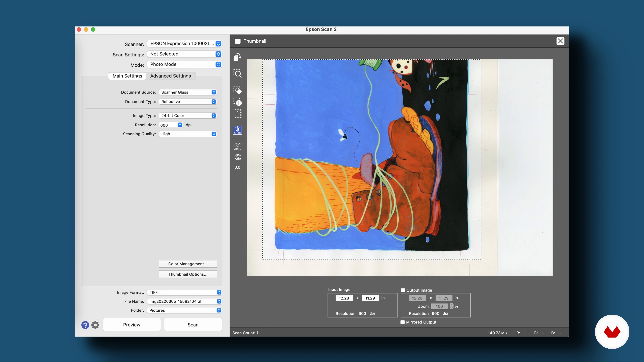Open the Image Type dropdown

point(188,116)
